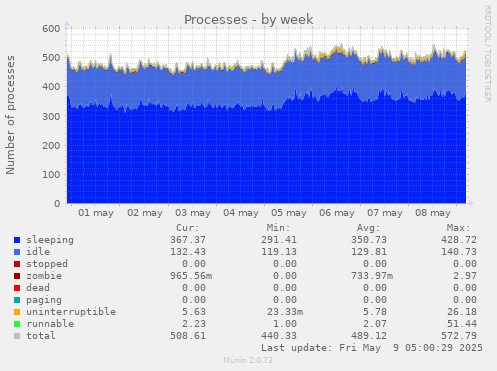Click total current value 508.61
The height and width of the screenshot is (371, 497).
pyautogui.click(x=188, y=336)
